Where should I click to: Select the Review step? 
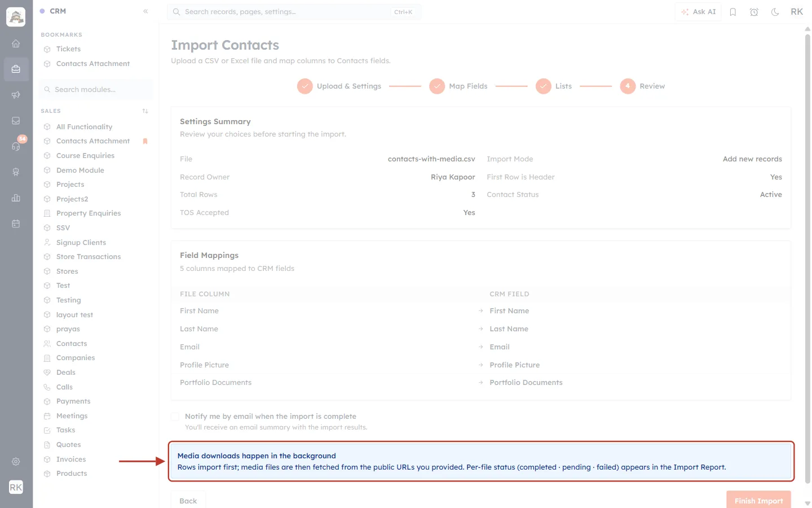point(642,86)
